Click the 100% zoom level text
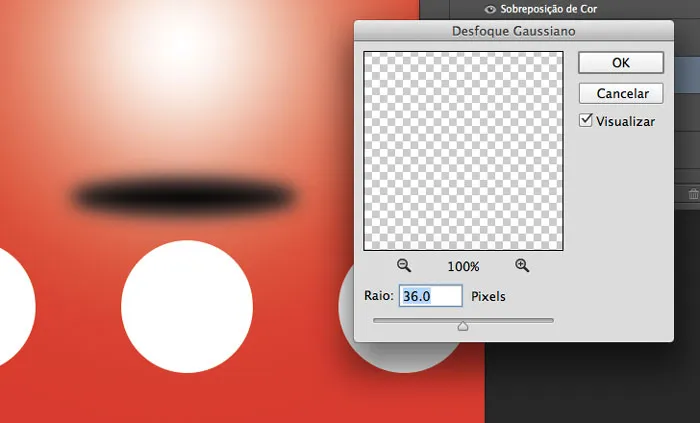The height and width of the screenshot is (423, 700). click(x=463, y=266)
